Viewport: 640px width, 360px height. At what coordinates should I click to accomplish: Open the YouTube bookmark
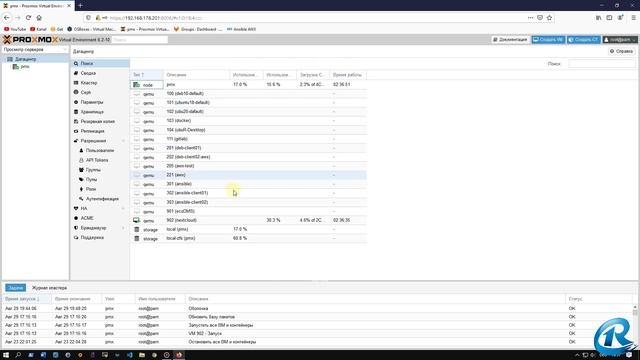coord(15,29)
